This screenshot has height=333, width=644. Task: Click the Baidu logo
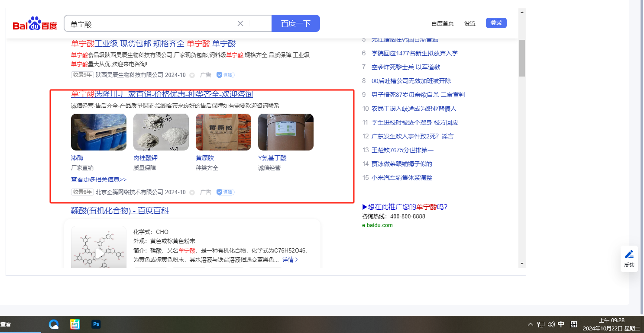(35, 24)
